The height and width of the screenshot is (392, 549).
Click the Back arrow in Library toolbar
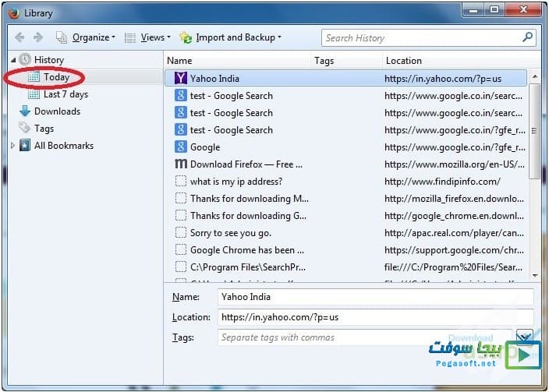coord(19,37)
